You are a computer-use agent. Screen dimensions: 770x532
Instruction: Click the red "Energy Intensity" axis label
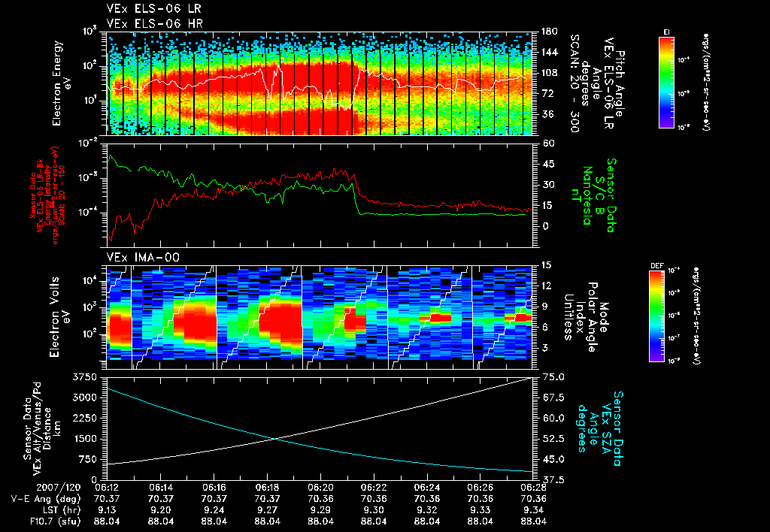pos(48,196)
